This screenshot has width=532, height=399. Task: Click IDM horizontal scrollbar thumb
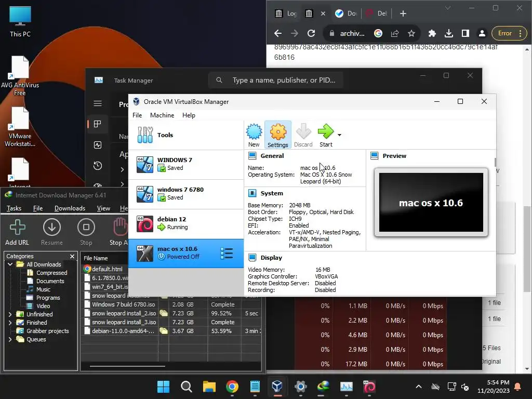[127, 366]
